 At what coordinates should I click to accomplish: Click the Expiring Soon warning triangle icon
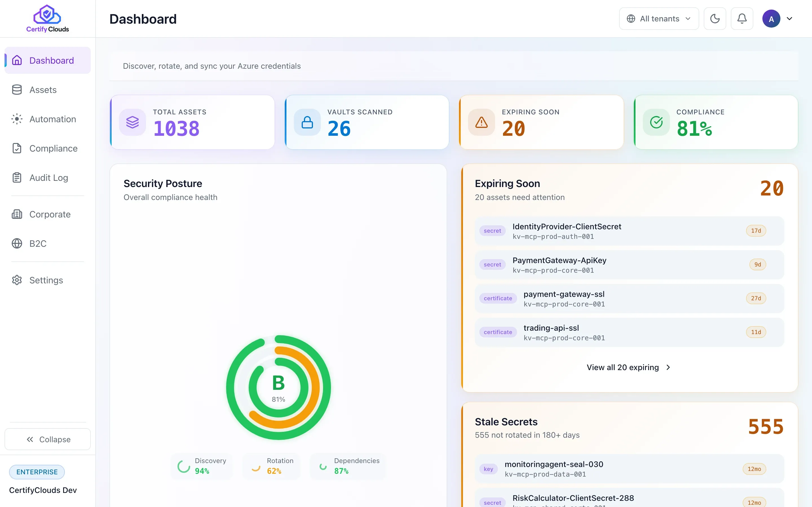click(482, 123)
